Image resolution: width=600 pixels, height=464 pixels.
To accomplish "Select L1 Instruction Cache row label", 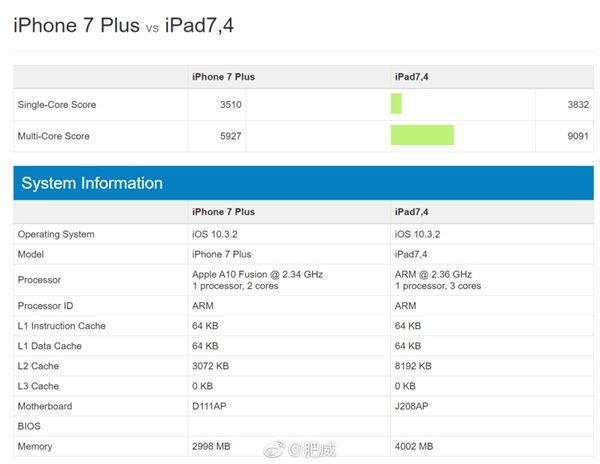I will tap(62, 326).
